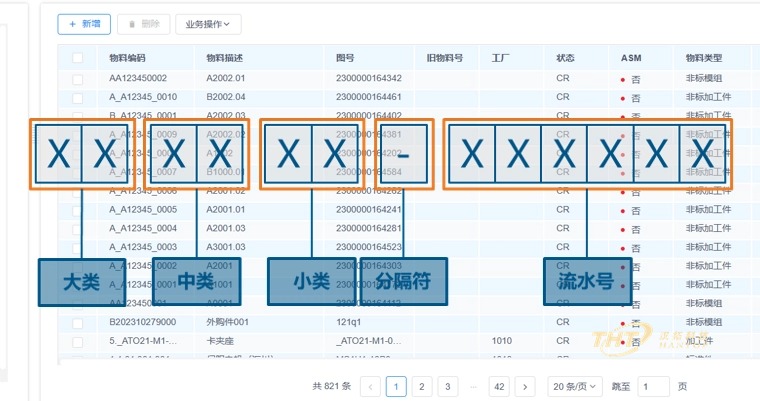Click description cell 外购件001
This screenshot has height=401, width=760.
click(x=227, y=322)
